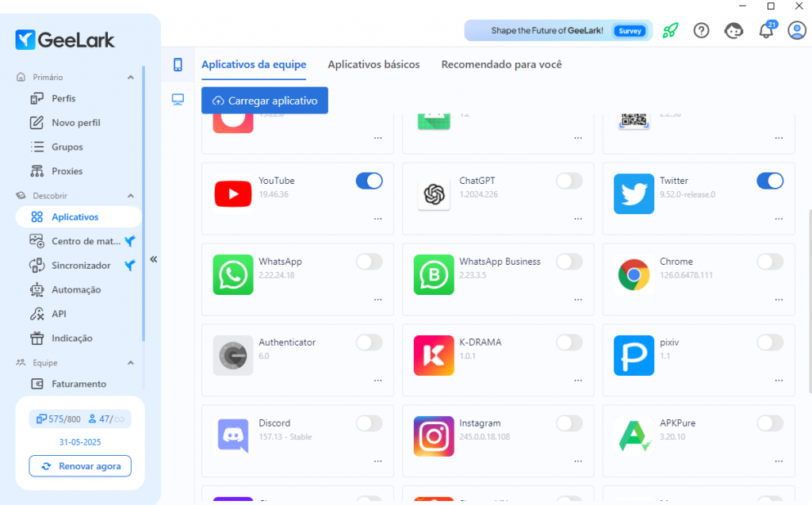Viewport: 812px width, 505px height.
Task: Collapse the Primário section
Action: (x=131, y=77)
